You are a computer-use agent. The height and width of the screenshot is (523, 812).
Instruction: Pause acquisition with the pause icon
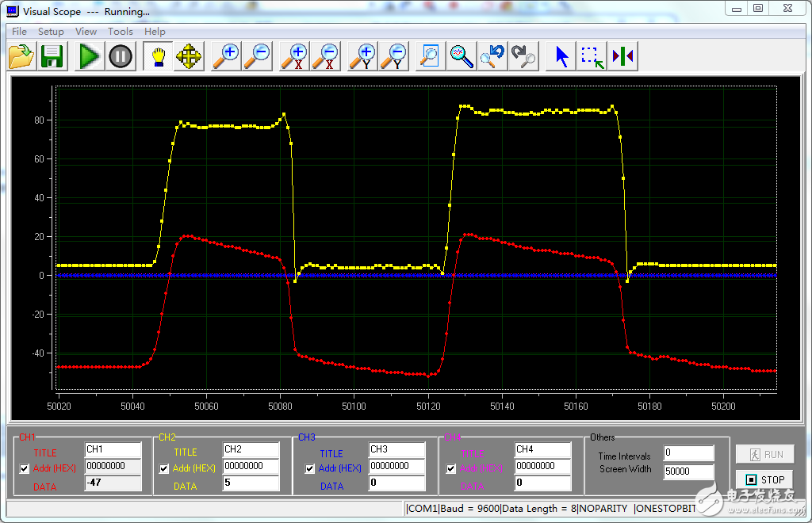(x=121, y=56)
